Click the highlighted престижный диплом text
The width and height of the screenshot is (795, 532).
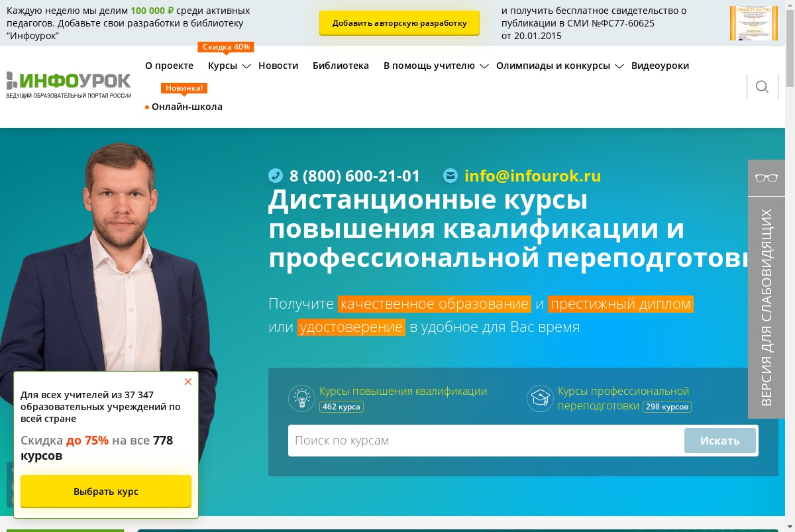coord(621,304)
